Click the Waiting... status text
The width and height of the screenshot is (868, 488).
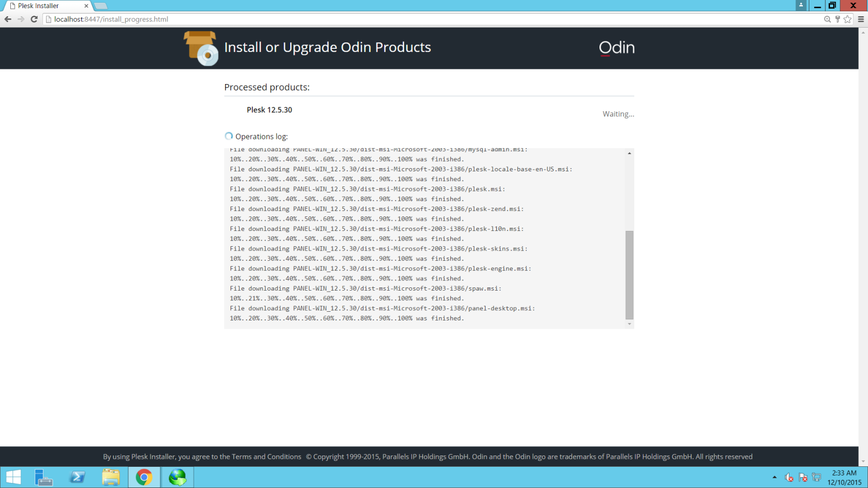(x=618, y=114)
